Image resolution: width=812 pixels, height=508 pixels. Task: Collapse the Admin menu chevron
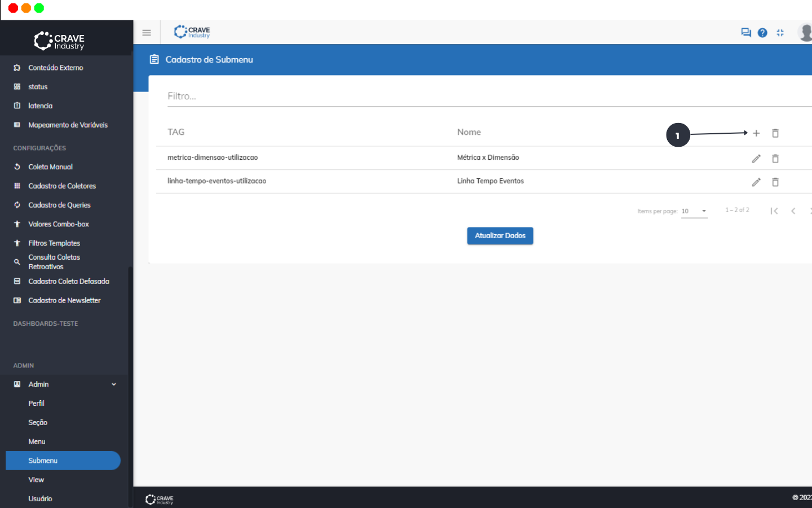pyautogui.click(x=114, y=384)
